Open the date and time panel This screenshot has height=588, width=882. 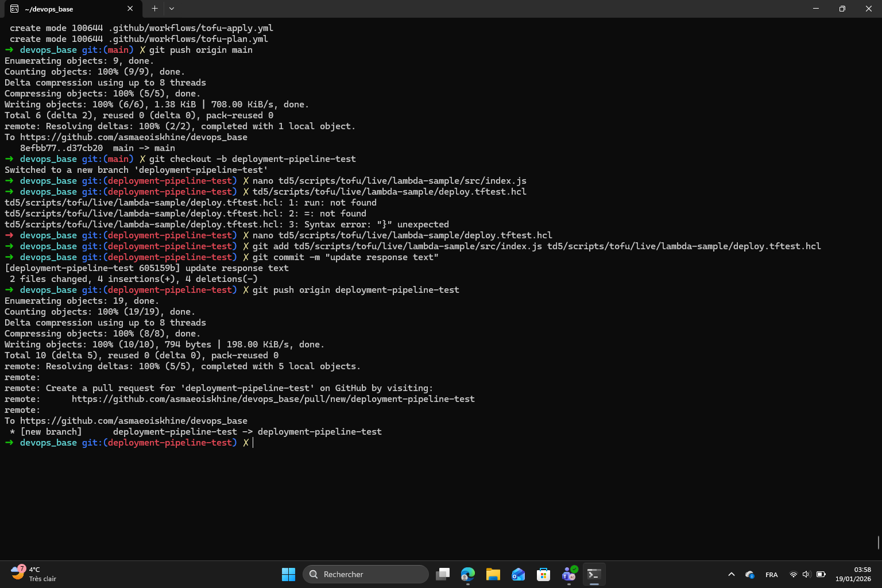[x=853, y=574]
